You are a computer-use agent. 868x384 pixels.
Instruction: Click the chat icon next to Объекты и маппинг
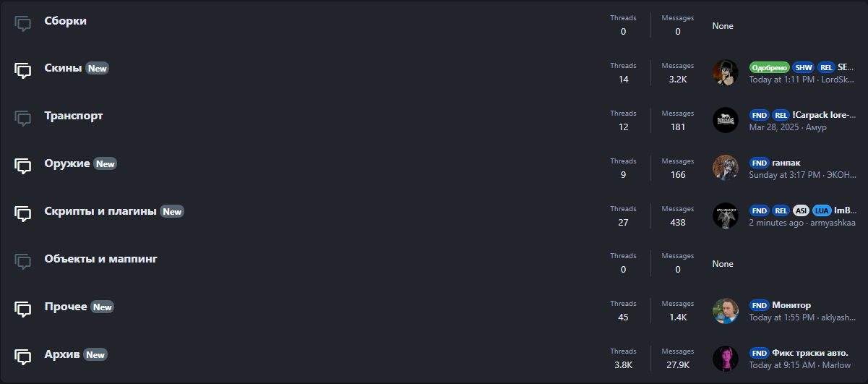click(x=23, y=261)
